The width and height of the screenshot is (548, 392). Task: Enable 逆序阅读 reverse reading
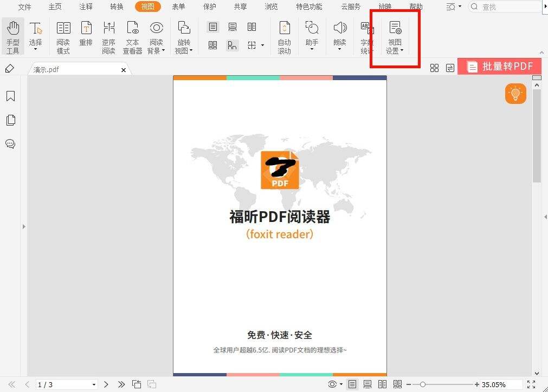pyautogui.click(x=108, y=35)
